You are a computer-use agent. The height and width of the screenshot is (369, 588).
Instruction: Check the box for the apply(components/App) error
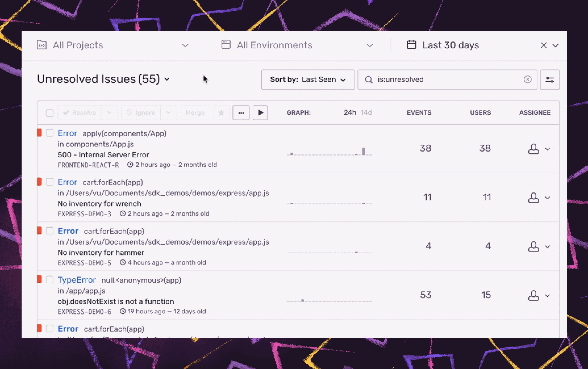click(50, 133)
